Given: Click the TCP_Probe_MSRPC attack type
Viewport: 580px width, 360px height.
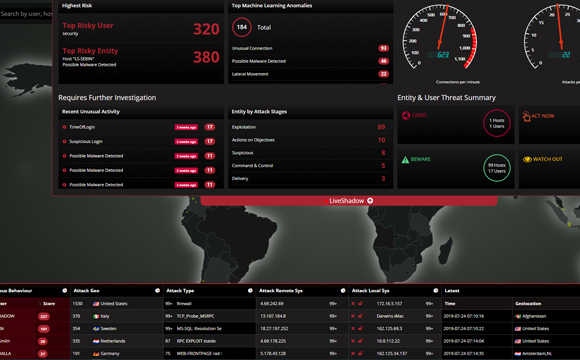Looking at the screenshot, I should (x=210, y=316).
